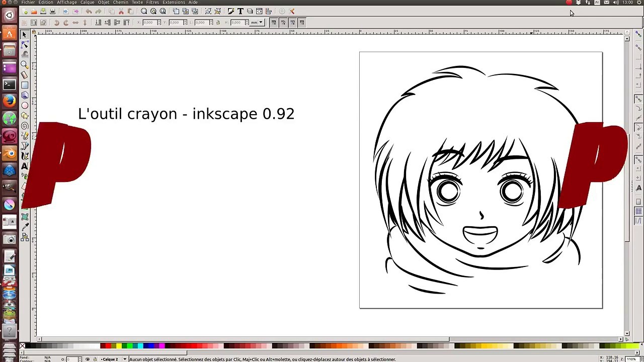Pick the yellow palette swatch
644x362 pixels.
(x=119, y=346)
